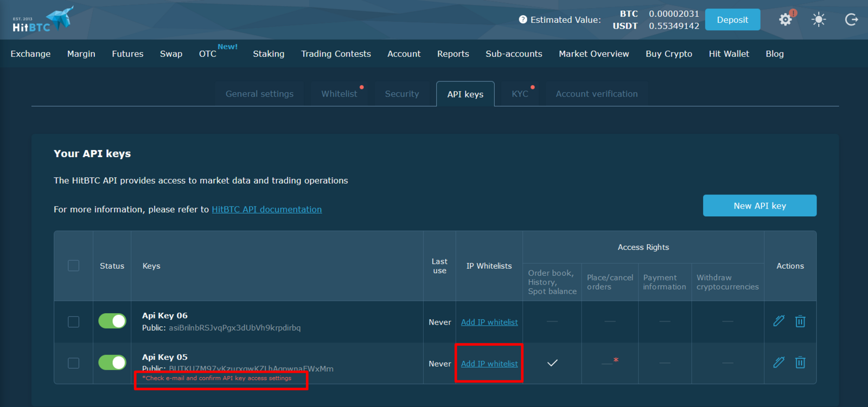This screenshot has width=868, height=407.
Task: Click the checkmark for Api Key 05 order book access
Action: pyautogui.click(x=552, y=363)
